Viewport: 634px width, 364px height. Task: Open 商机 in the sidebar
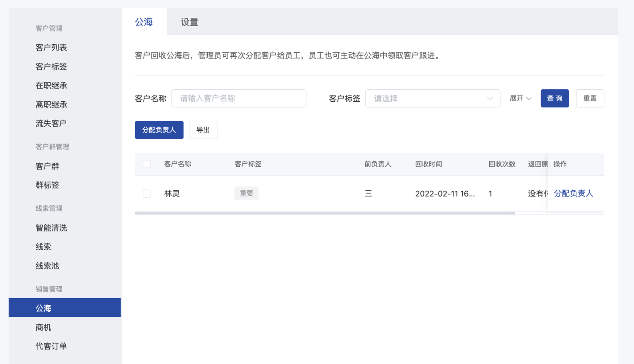[x=43, y=327]
